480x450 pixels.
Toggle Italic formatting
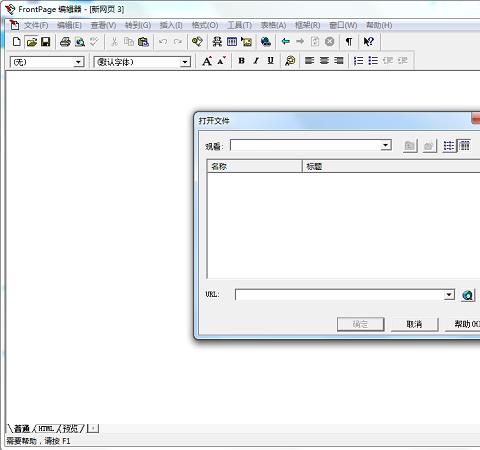point(256,61)
